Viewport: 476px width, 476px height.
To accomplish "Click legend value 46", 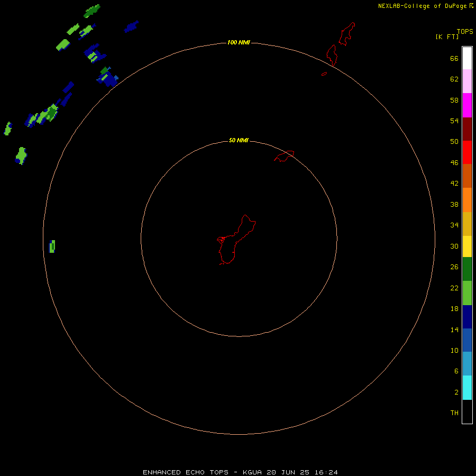I will tap(454, 163).
